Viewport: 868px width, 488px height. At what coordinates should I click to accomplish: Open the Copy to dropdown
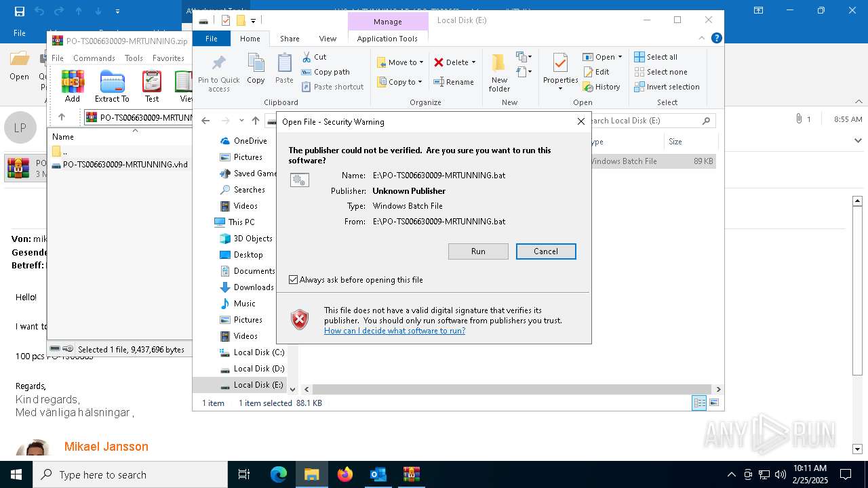pyautogui.click(x=400, y=82)
